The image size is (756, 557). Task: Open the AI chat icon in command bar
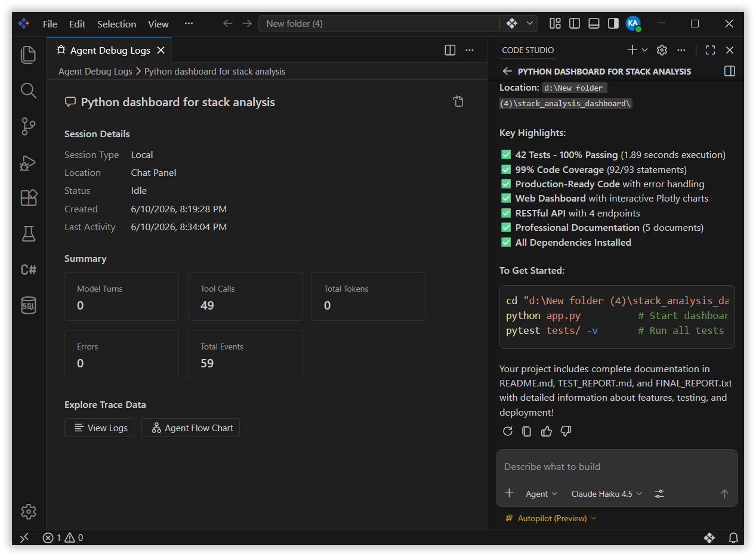coord(512,23)
